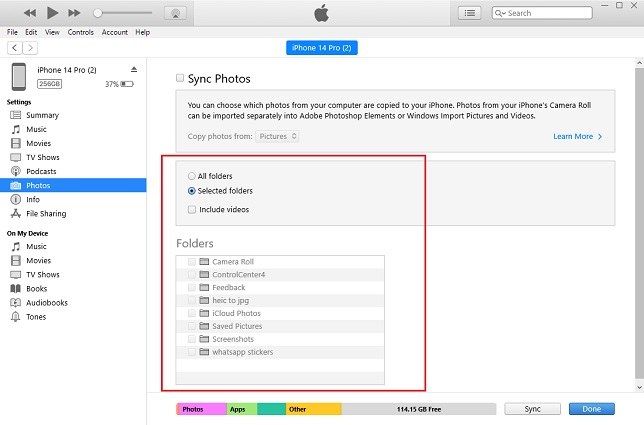The height and width of the screenshot is (425, 644).
Task: Start playback with the Play button
Action: tap(52, 13)
